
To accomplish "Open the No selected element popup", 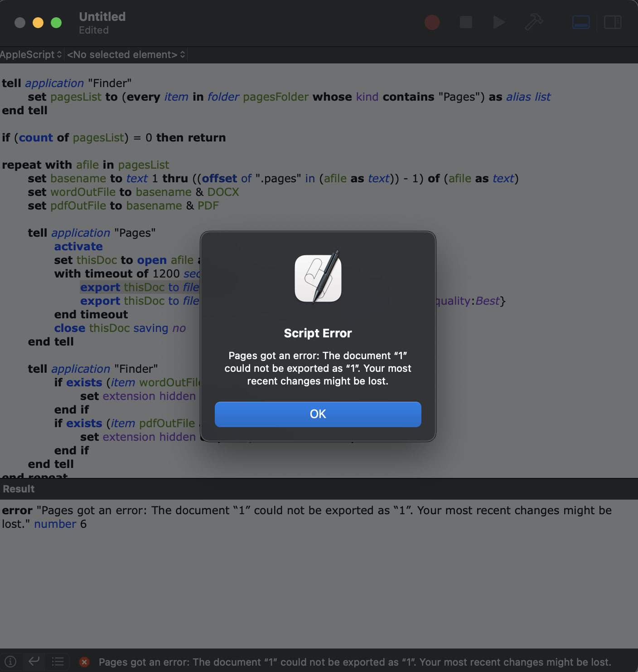I will point(126,54).
